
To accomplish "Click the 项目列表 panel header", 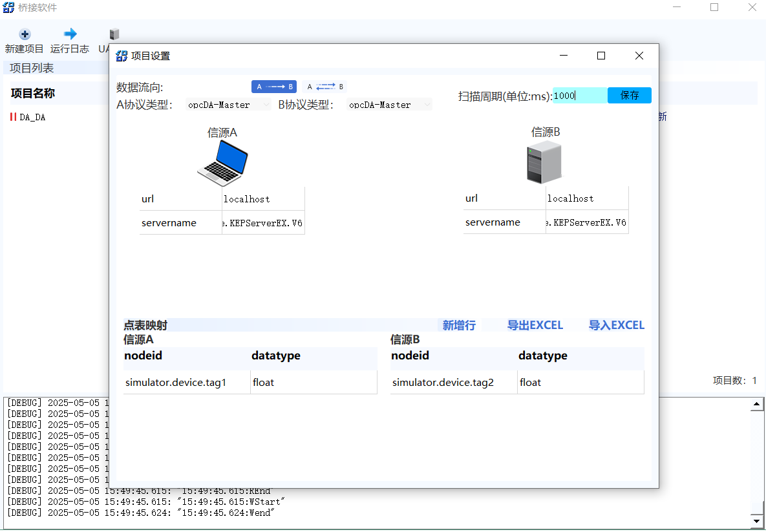I will 32,68.
